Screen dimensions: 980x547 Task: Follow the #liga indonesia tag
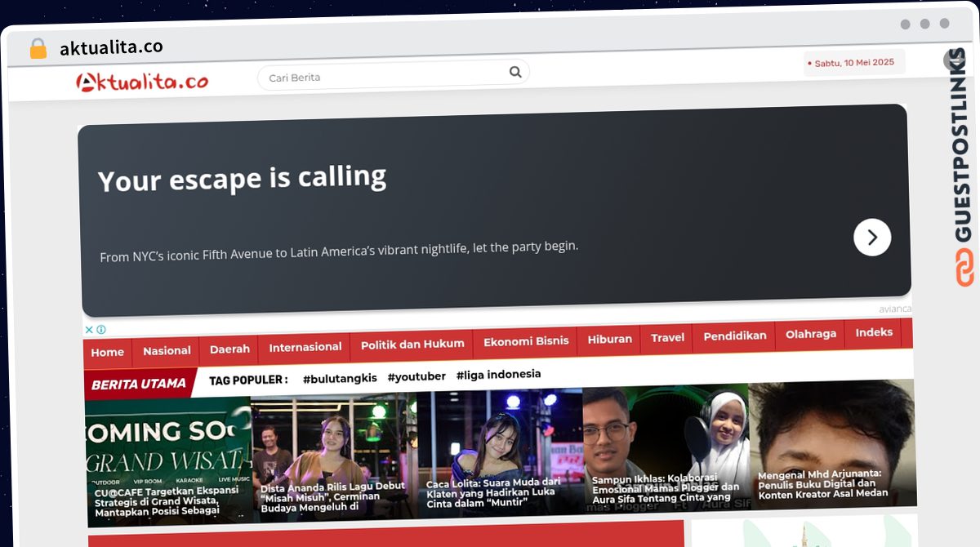tap(498, 375)
